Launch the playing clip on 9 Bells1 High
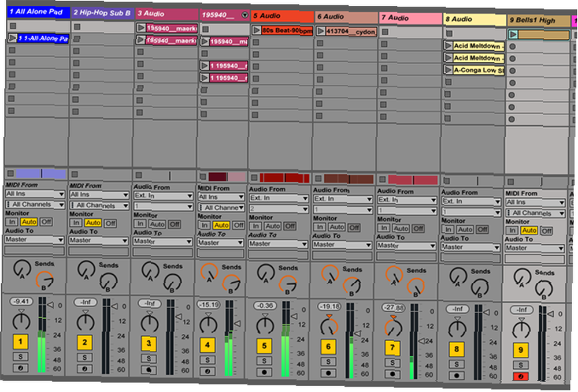 point(513,35)
